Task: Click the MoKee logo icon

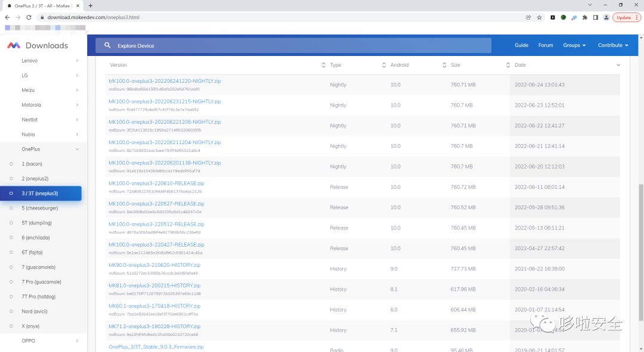Action: coord(14,45)
